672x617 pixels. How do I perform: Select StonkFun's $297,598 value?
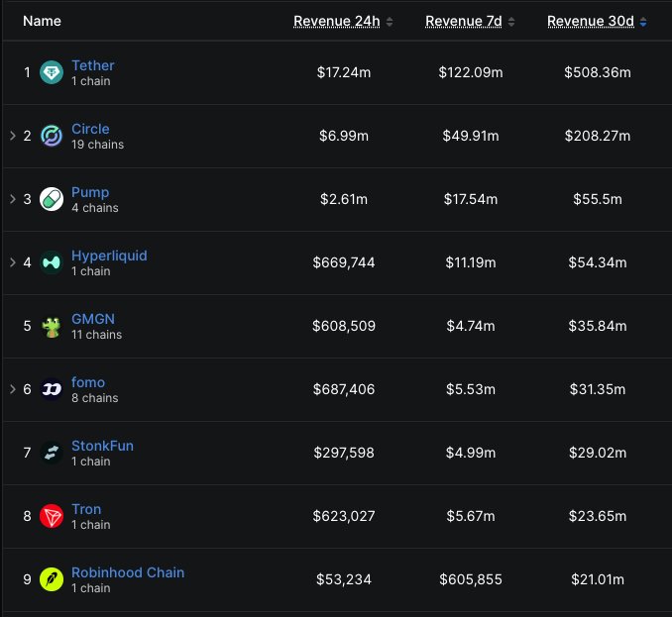344,453
